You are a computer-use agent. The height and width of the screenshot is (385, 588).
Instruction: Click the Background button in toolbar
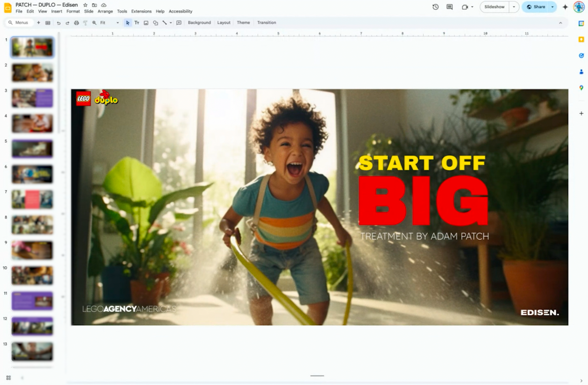tap(199, 23)
